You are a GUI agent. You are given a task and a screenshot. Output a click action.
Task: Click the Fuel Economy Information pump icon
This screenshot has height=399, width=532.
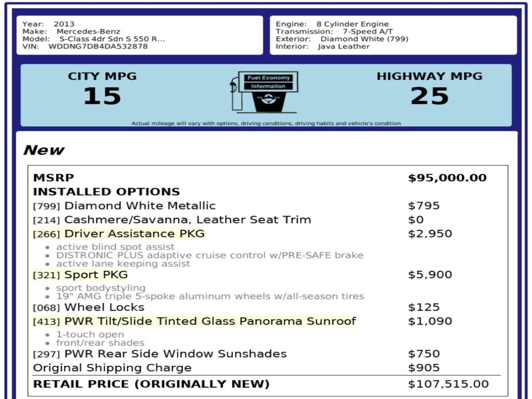coord(265,92)
